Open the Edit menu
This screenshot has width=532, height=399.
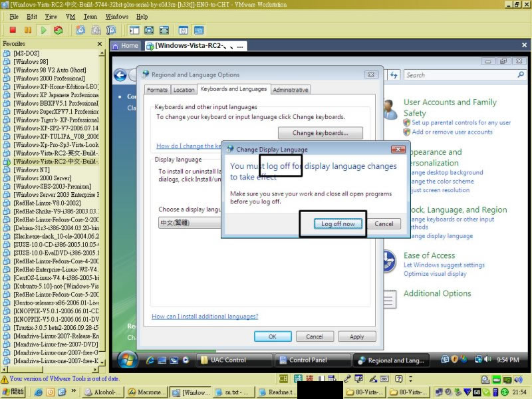tap(32, 17)
